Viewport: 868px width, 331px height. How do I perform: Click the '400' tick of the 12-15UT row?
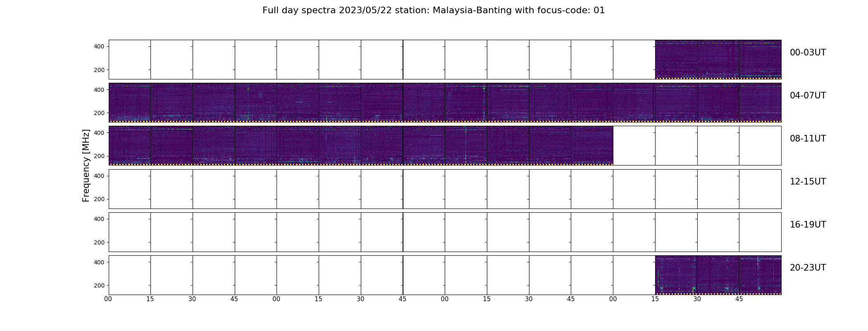pos(99,176)
